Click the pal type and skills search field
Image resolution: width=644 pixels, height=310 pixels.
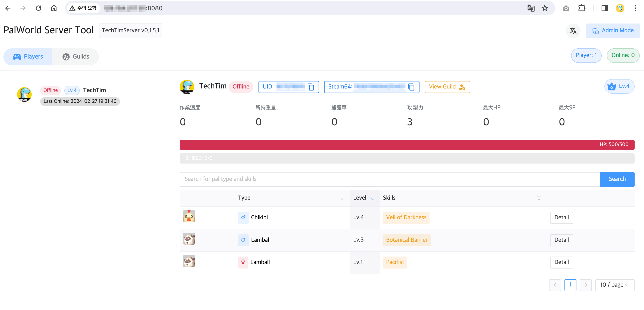(390, 179)
